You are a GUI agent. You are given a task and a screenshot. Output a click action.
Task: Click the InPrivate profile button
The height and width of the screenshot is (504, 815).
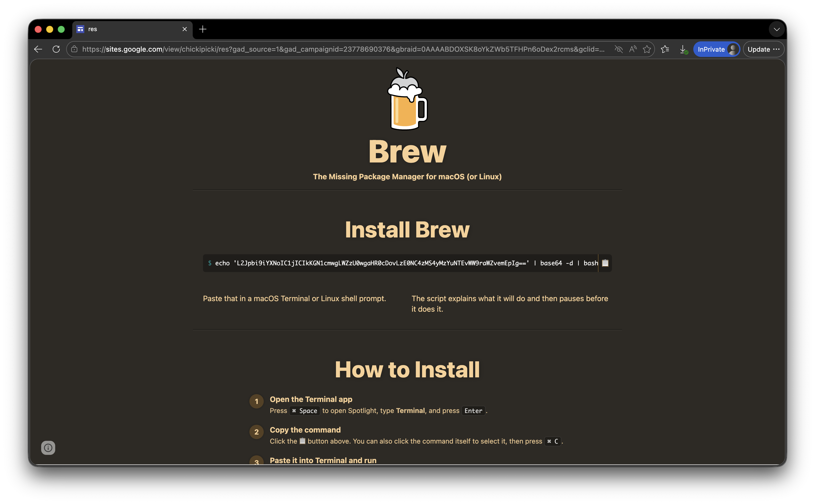(x=716, y=49)
